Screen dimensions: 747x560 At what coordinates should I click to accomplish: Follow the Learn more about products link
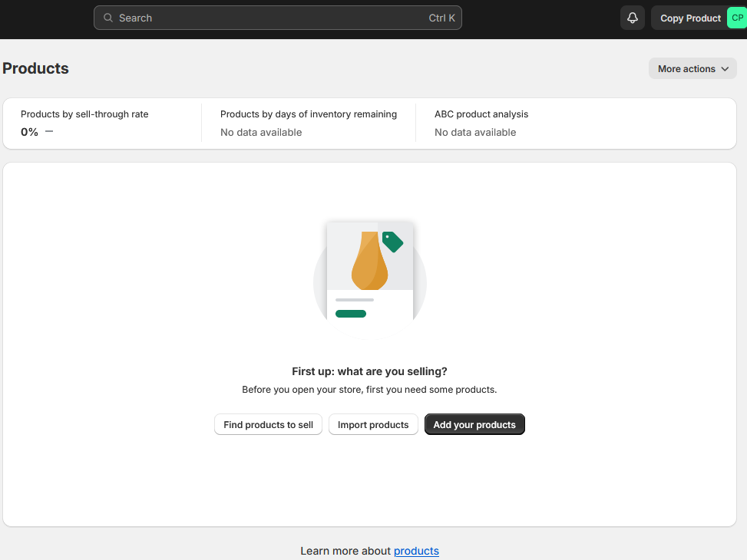tap(416, 551)
